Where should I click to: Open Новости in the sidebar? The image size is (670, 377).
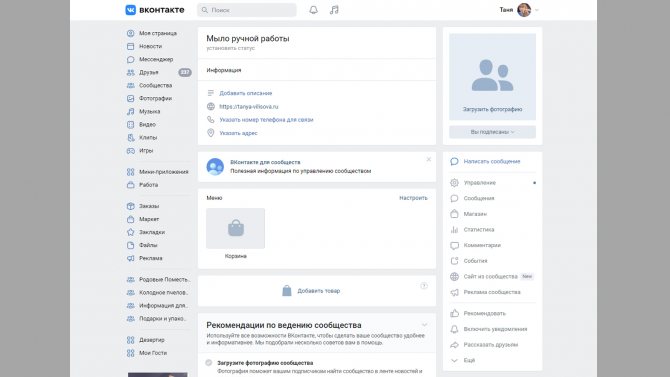pos(150,46)
